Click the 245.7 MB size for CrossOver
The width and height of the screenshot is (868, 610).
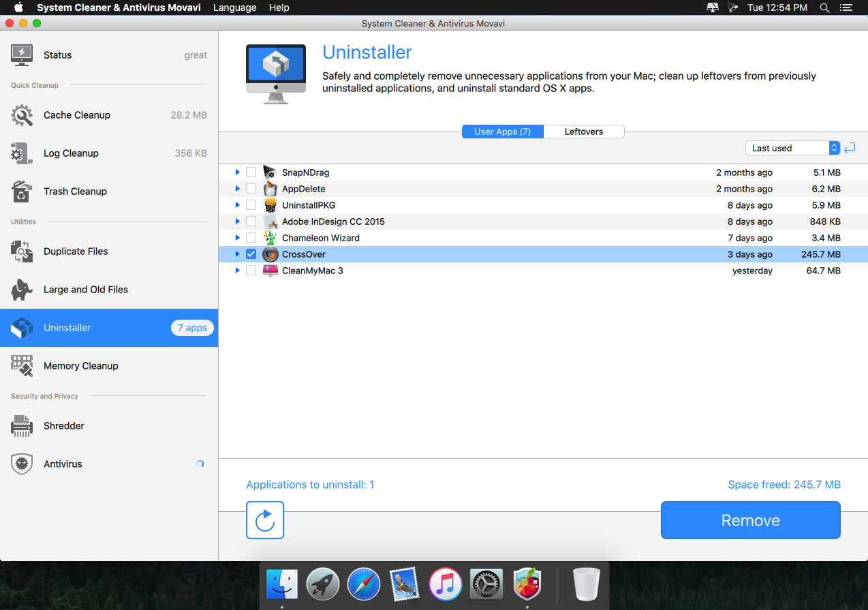[x=821, y=254]
